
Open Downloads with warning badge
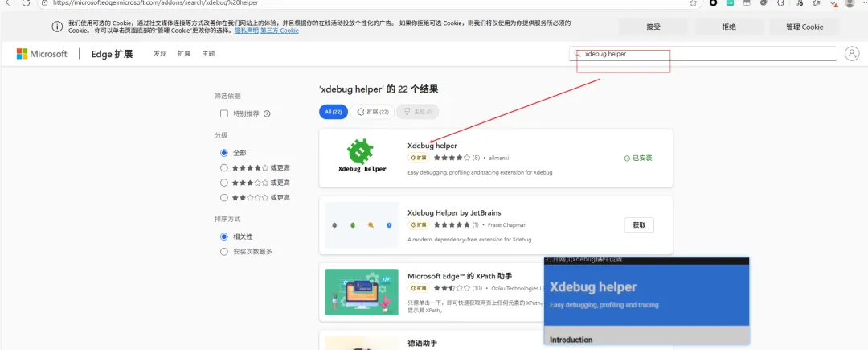pos(833,3)
